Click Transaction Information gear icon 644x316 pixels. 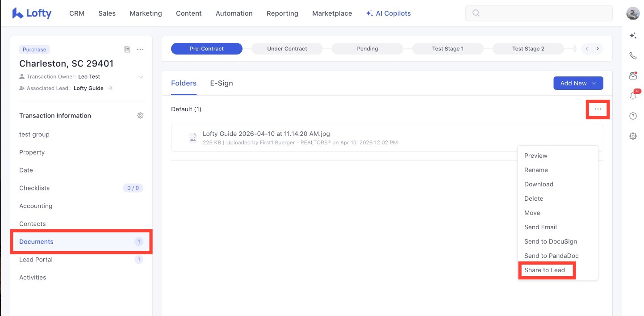(140, 116)
